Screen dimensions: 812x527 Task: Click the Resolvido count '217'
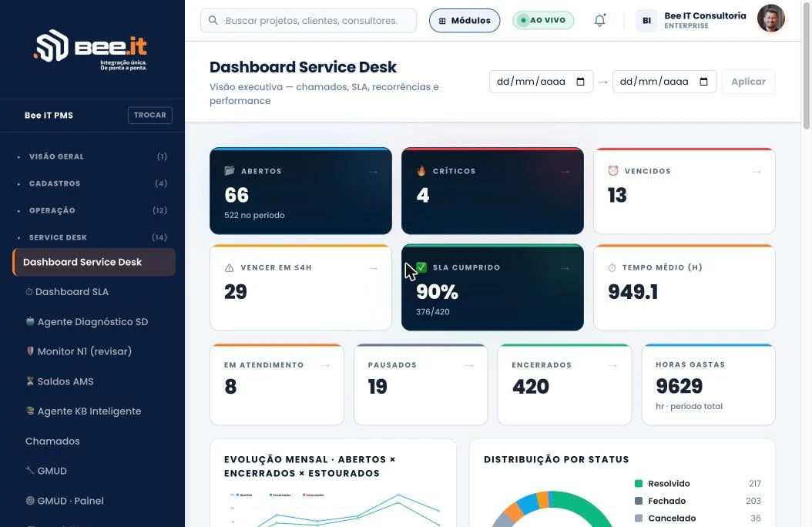755,484
